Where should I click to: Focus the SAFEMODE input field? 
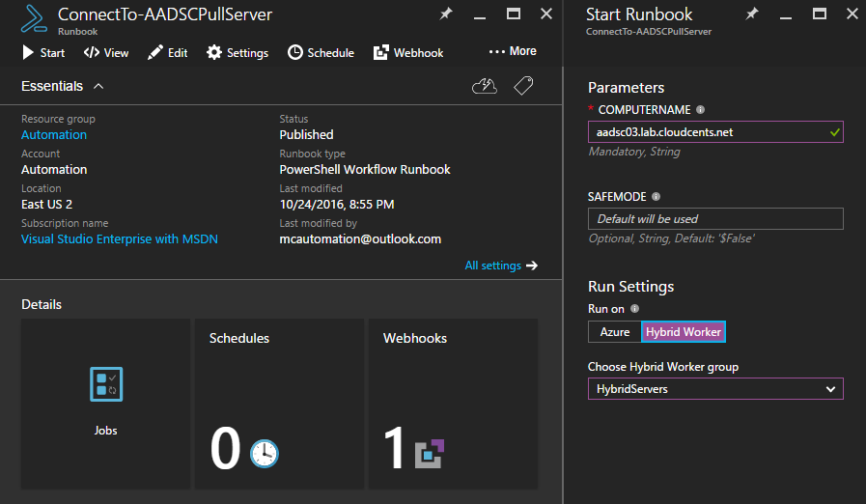click(715, 219)
